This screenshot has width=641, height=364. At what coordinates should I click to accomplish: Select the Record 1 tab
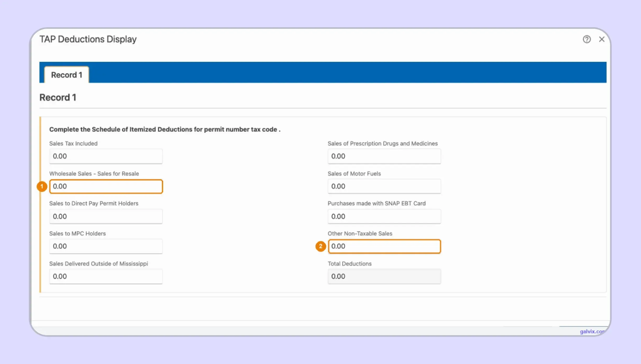click(x=67, y=75)
